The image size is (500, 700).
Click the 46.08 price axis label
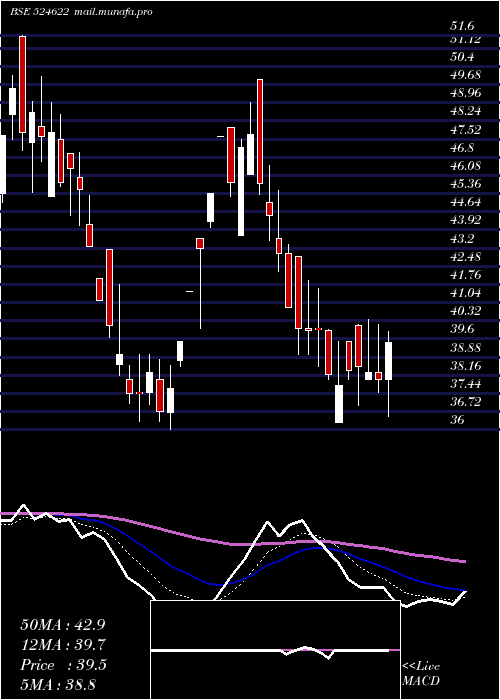coord(465,166)
